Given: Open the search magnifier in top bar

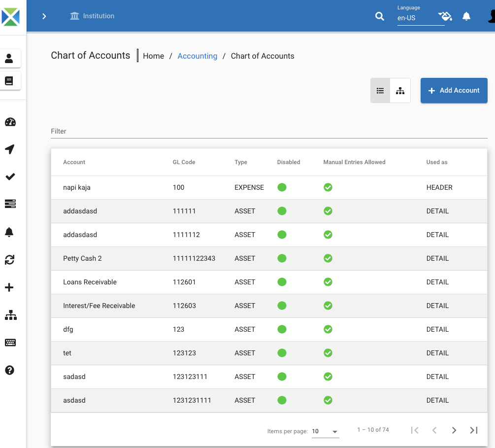Looking at the screenshot, I should pos(379,16).
